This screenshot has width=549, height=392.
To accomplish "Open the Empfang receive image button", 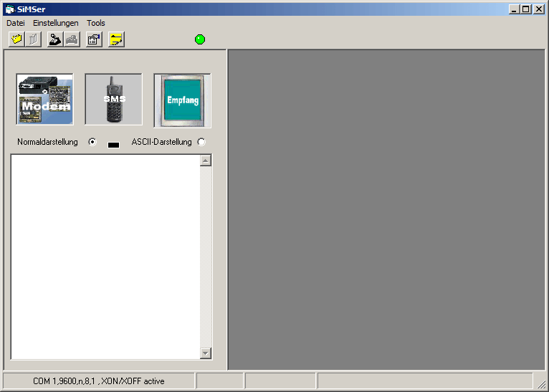I will pos(182,100).
